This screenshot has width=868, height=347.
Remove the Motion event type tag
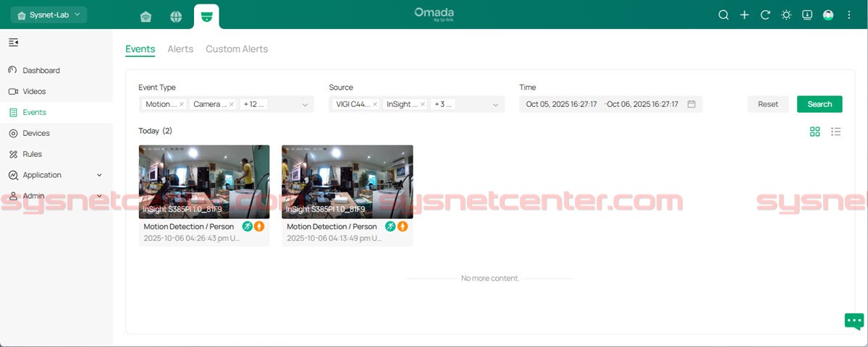(x=182, y=104)
